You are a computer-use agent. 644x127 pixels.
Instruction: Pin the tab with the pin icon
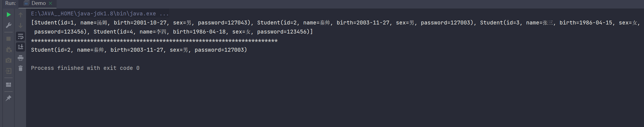(8, 98)
